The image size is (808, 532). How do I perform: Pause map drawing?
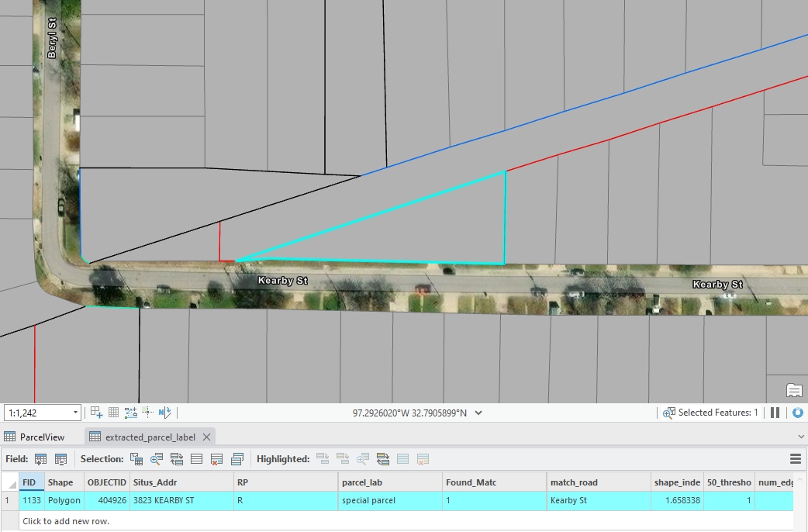click(775, 413)
